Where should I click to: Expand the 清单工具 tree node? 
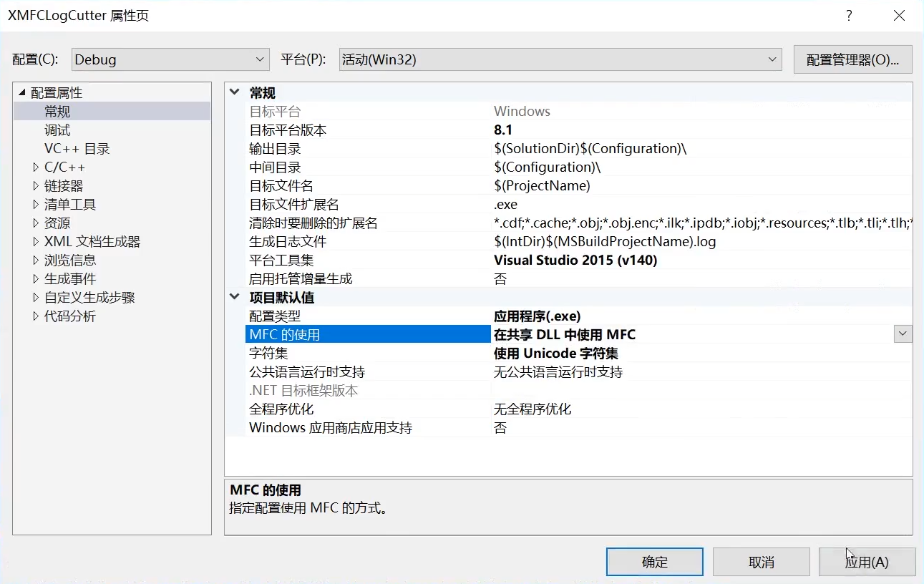click(36, 205)
